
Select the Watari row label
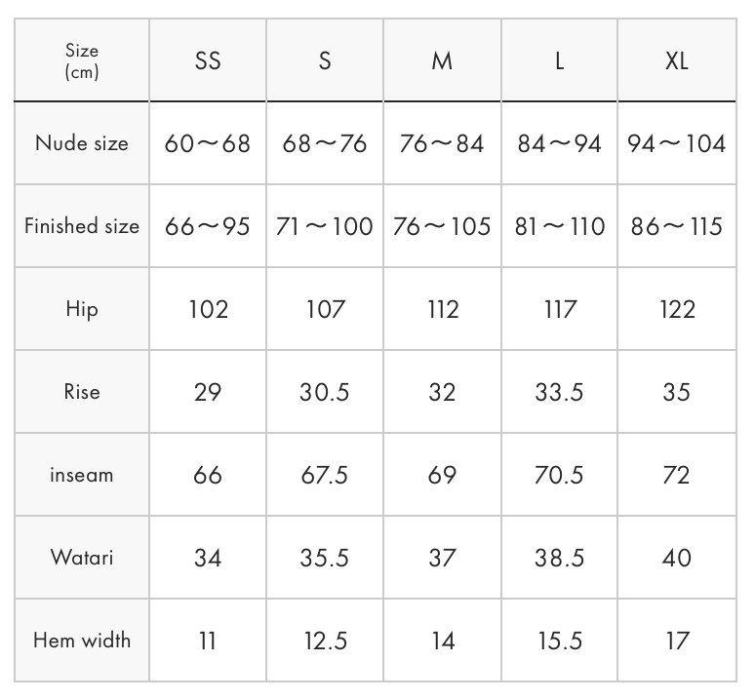82,558
